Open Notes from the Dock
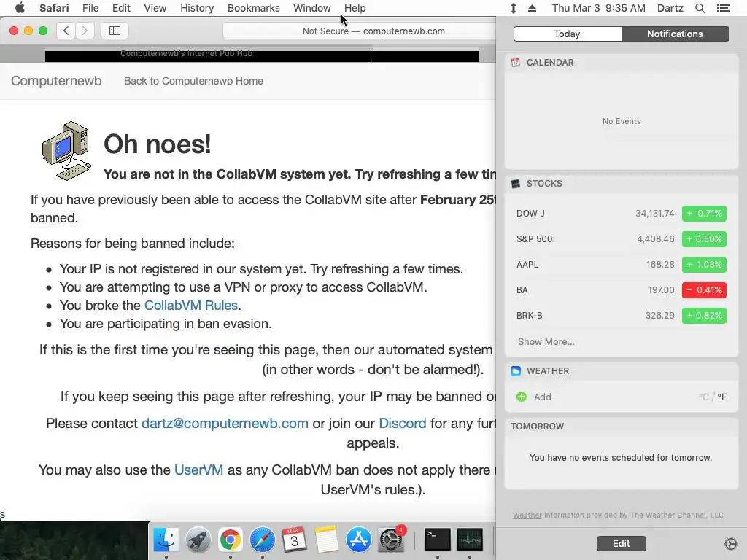The image size is (747, 560). 326,540
